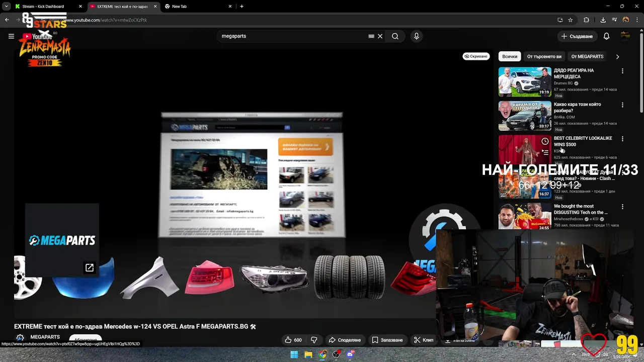The height and width of the screenshot is (362, 644).
Task: Open File Explorer from the taskbar
Action: tap(308, 354)
